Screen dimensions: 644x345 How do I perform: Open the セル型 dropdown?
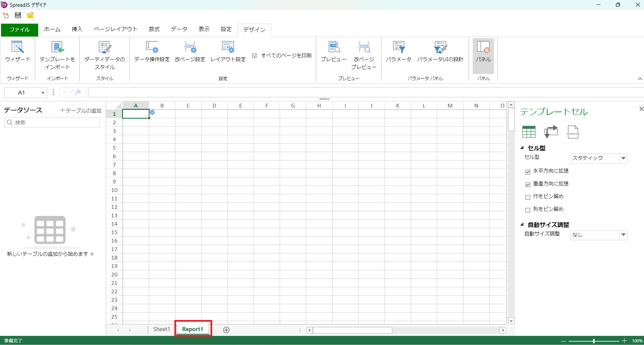623,158
